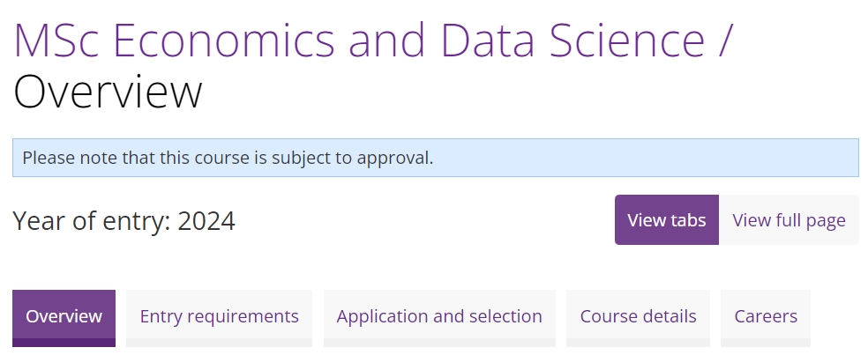Go to the Careers tab
Screen dimensions: 868x355
[766, 316]
